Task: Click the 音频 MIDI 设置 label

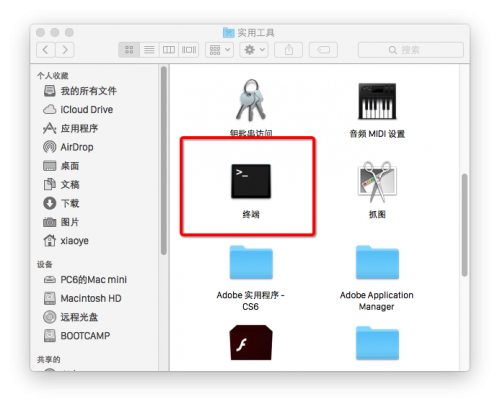Action: 377,134
